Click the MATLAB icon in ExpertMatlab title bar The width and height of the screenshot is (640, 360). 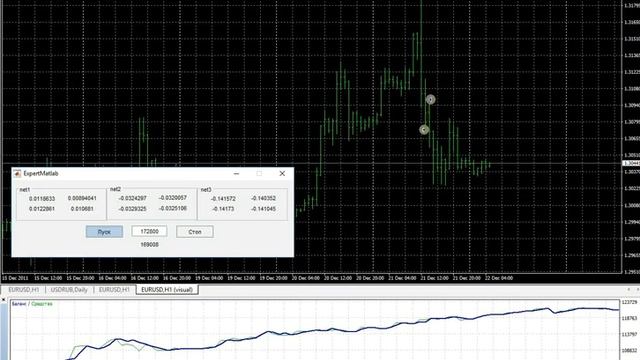tap(17, 173)
